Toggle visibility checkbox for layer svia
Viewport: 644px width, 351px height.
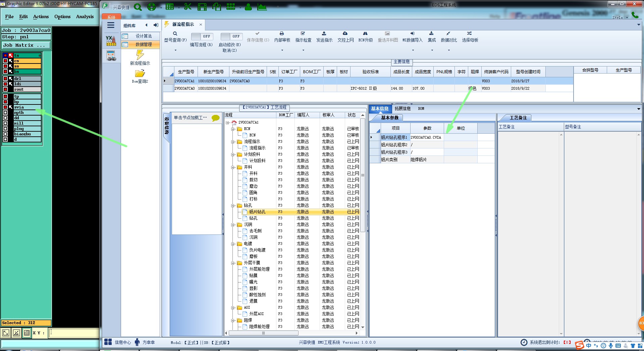[5, 107]
